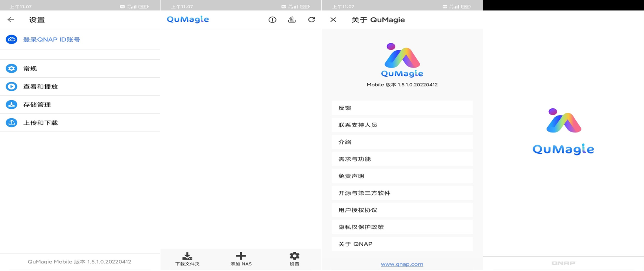Open the background tasks stack icon
The image size is (644, 271).
click(x=292, y=20)
